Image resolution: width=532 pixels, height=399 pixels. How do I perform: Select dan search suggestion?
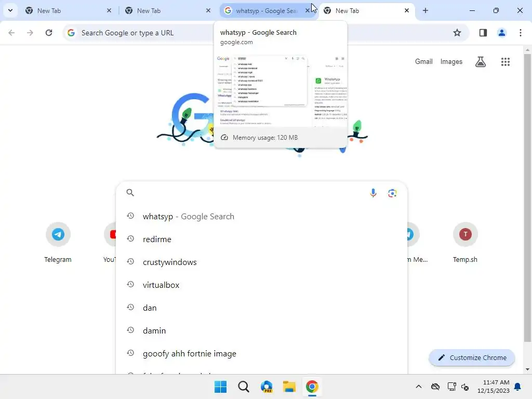261,308
